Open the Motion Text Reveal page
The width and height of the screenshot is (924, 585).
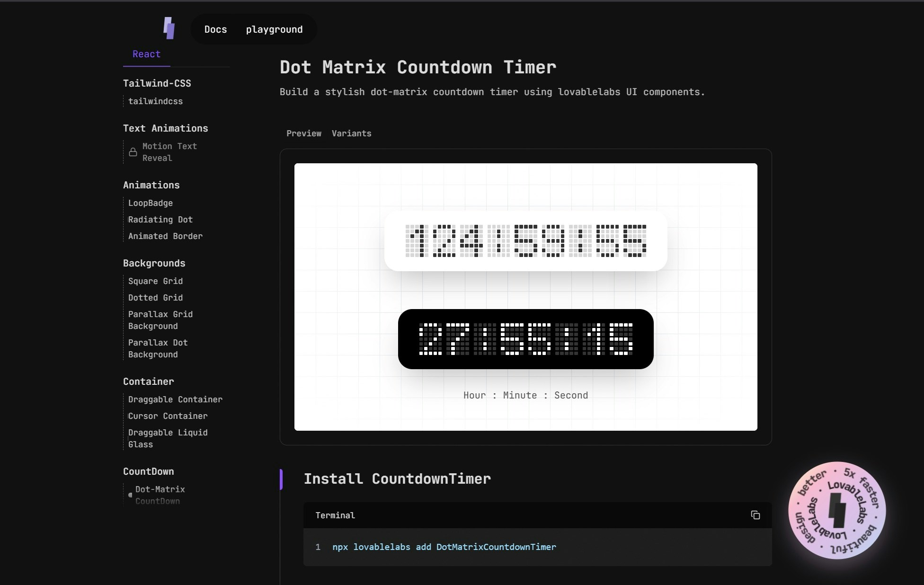tap(169, 152)
